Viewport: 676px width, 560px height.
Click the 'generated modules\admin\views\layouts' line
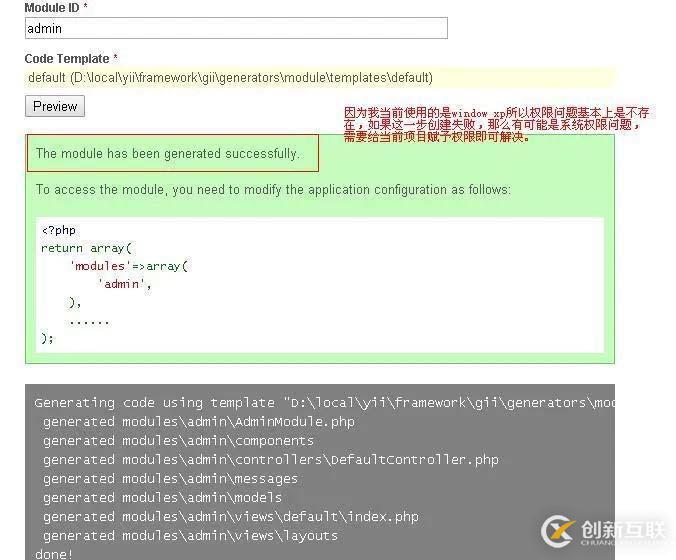point(190,535)
